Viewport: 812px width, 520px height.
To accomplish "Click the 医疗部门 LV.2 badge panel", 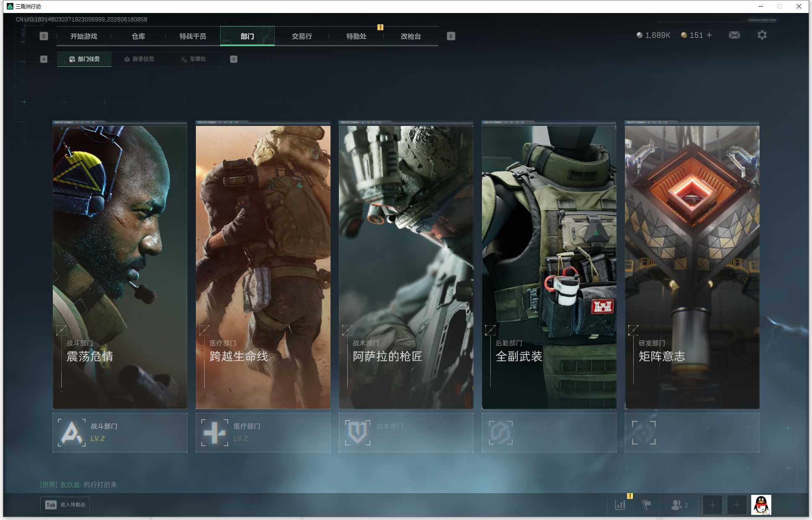I will pos(263,433).
